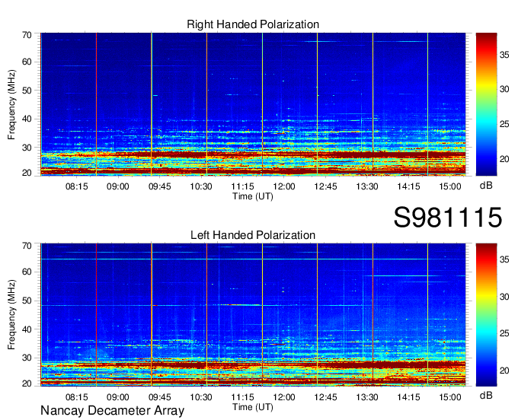Screen dimensions: 518x420
Task: Click the 09:00 tick on the Right Handed plot
Action: click(x=118, y=186)
